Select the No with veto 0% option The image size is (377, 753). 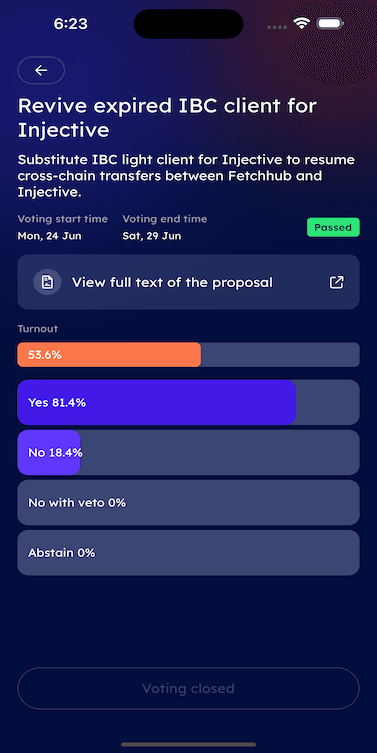[188, 503]
